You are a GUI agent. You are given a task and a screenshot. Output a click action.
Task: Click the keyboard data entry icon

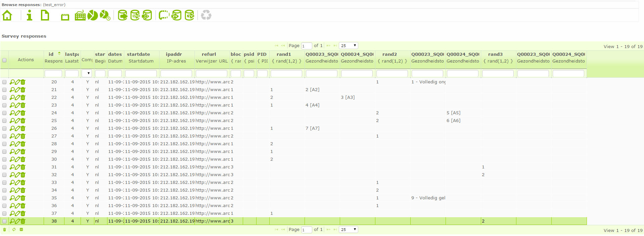(x=80, y=15)
